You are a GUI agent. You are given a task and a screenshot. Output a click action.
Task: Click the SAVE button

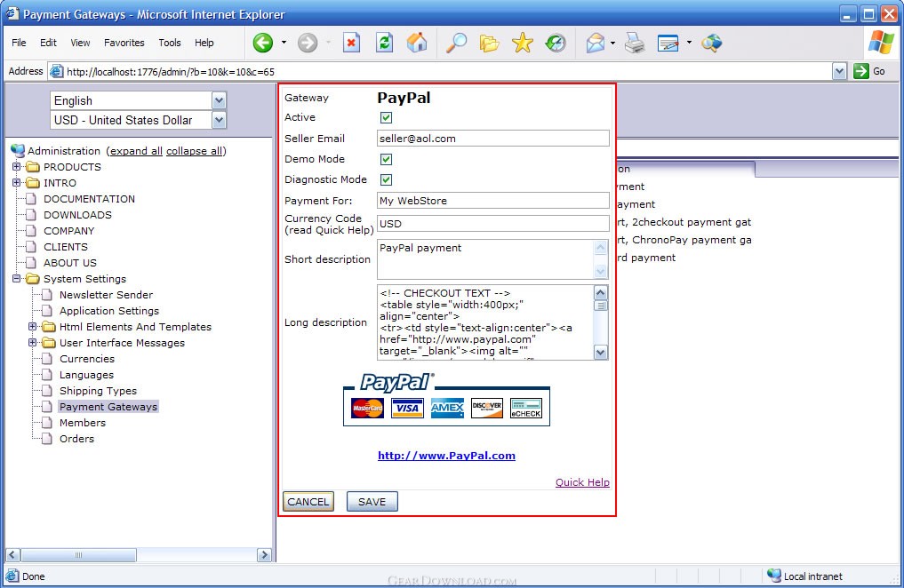pos(372,502)
